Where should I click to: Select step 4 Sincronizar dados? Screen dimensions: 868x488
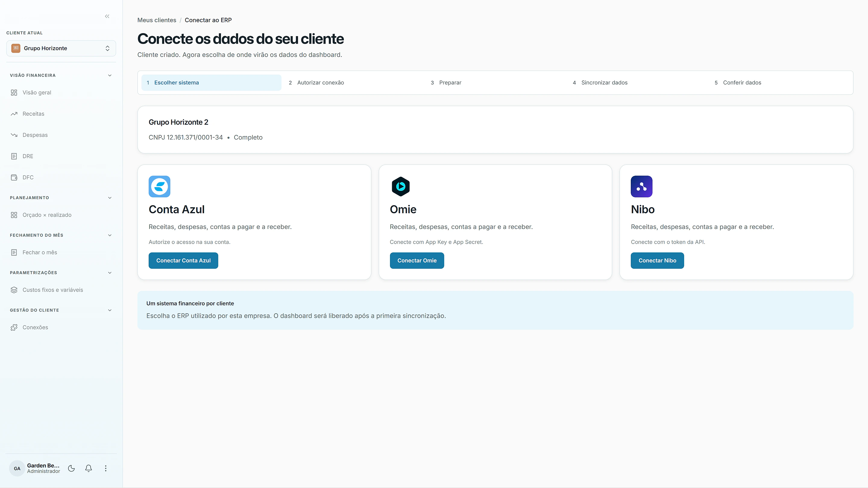[637, 83]
